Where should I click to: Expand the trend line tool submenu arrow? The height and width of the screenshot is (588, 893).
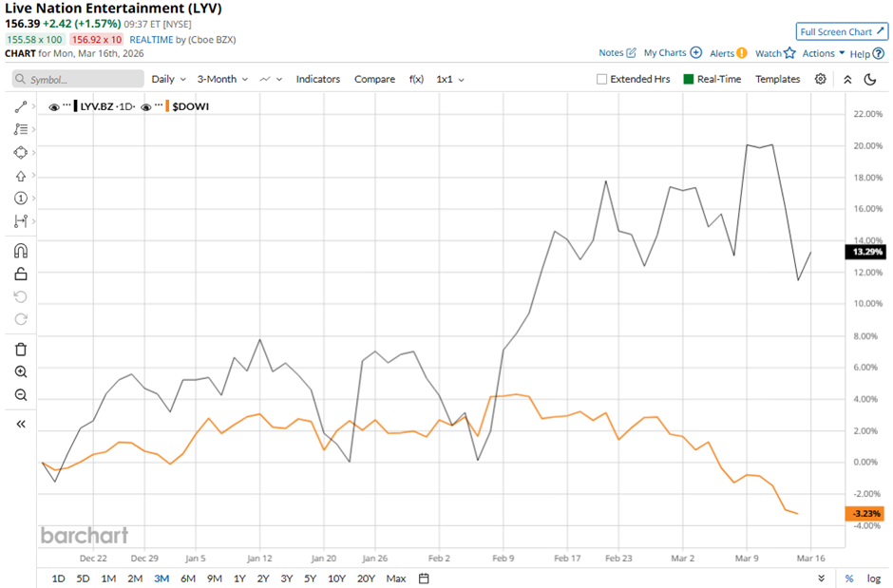(x=33, y=106)
